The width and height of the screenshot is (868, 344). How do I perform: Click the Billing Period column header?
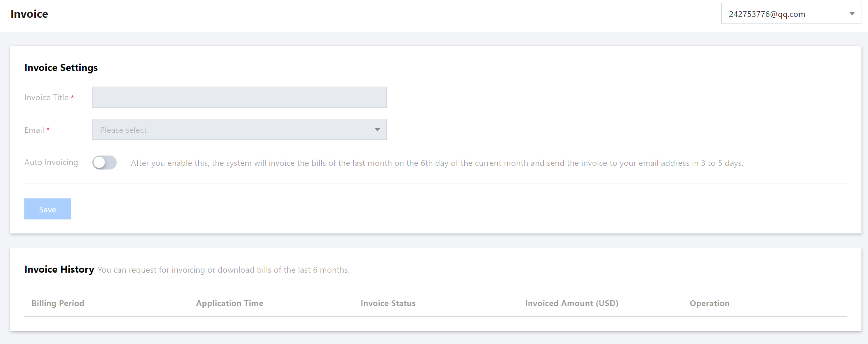pos(58,303)
